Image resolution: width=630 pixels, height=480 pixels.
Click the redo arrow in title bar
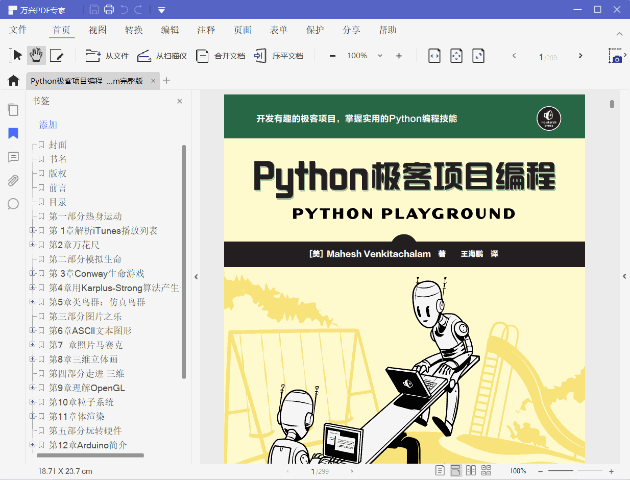tap(138, 9)
